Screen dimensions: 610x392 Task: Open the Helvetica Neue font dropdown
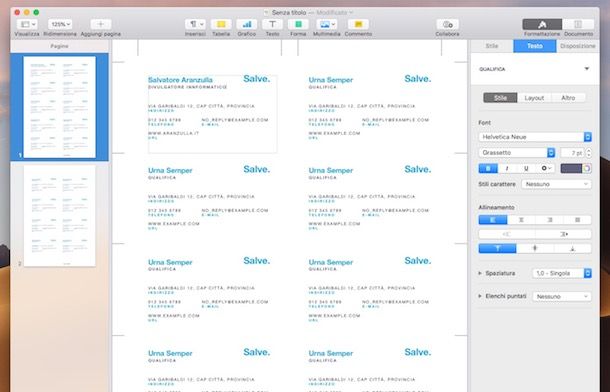(535, 137)
